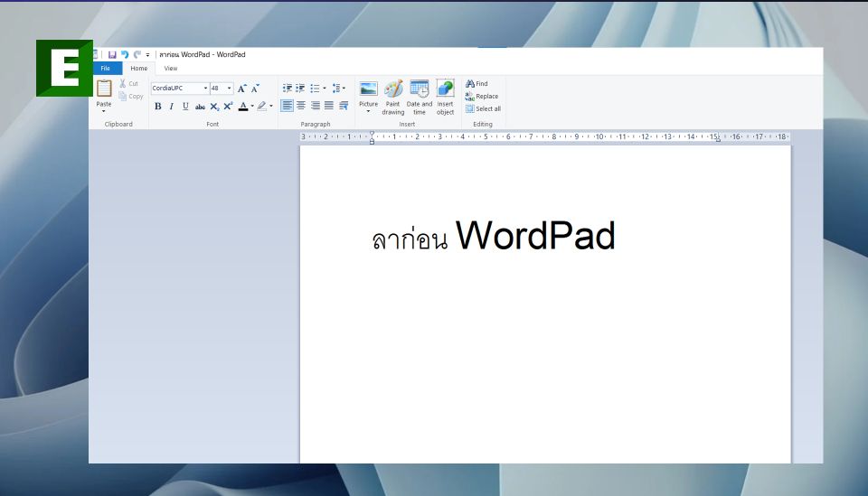This screenshot has height=496, width=868.
Task: Toggle superscript formatting
Action: point(228,107)
